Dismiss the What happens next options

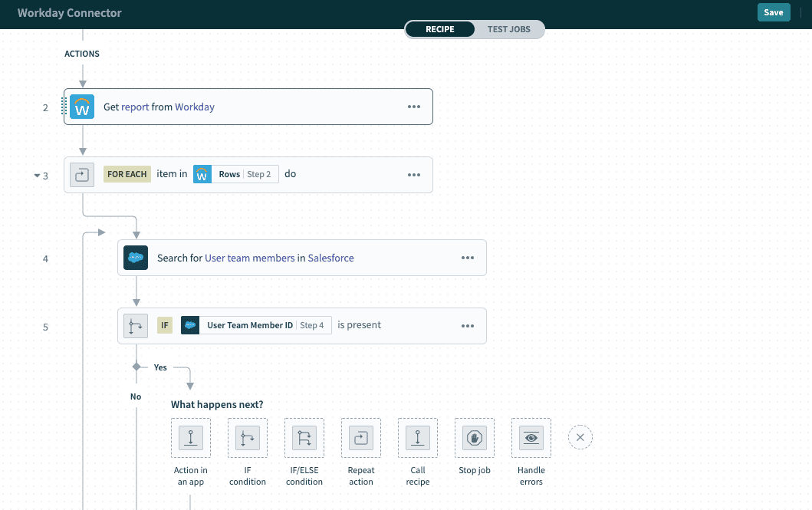pos(580,438)
